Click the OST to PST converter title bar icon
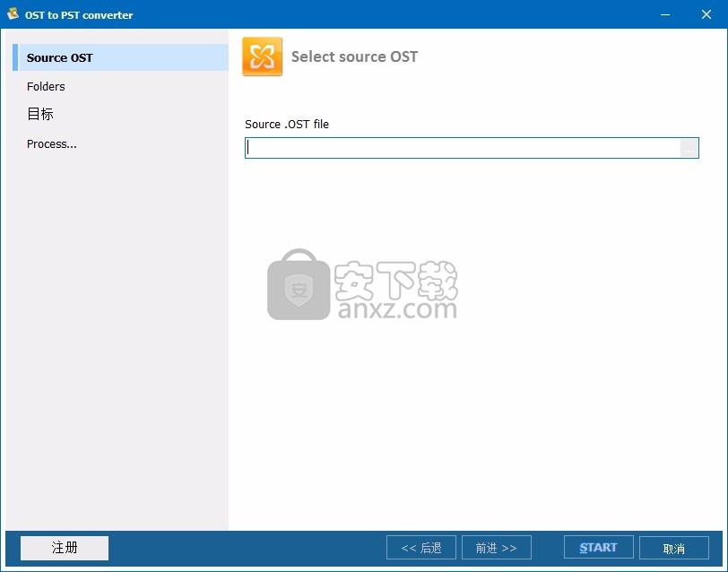This screenshot has height=572, width=728. (13, 14)
